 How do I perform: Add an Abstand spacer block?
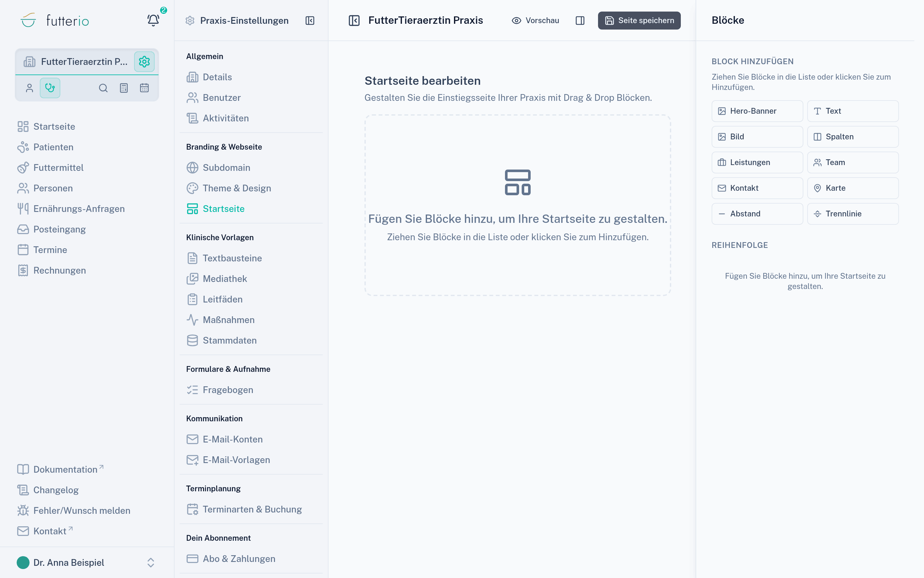click(x=757, y=214)
